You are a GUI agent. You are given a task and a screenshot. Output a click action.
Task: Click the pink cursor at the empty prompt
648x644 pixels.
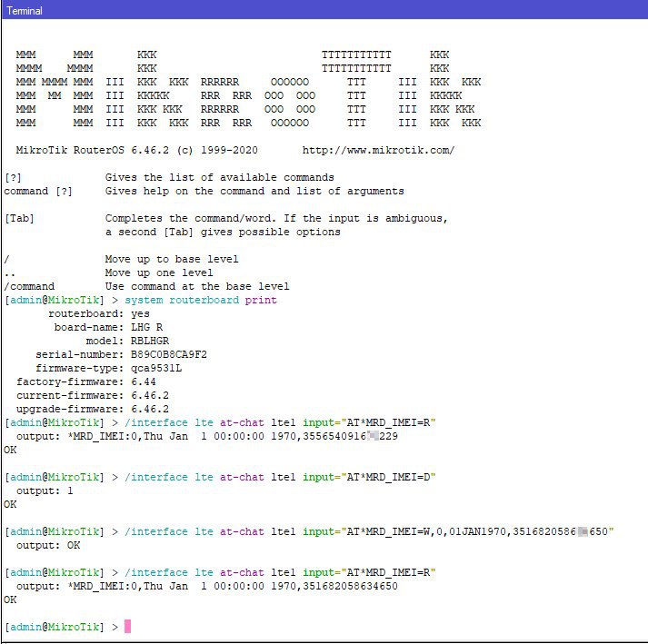[x=127, y=626]
